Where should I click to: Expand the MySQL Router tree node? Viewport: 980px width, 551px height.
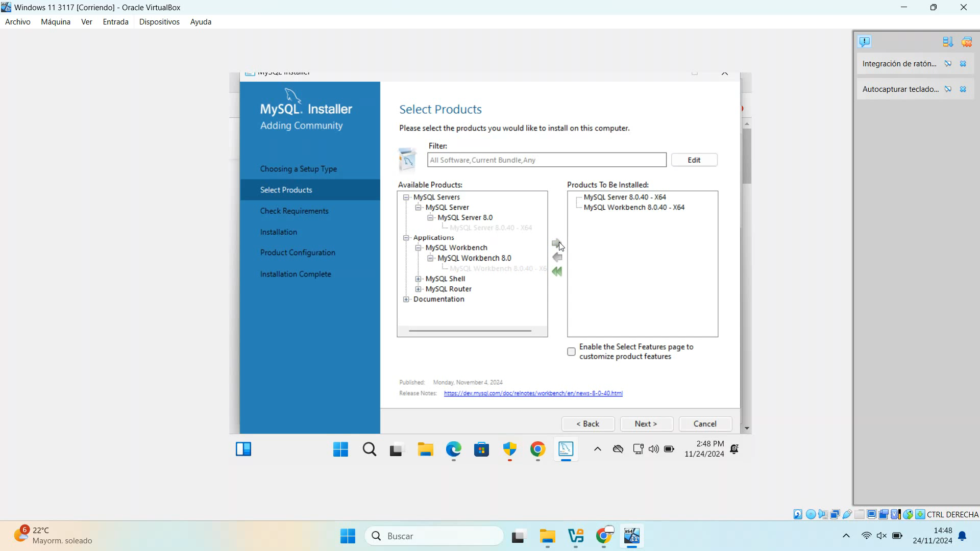coord(419,289)
